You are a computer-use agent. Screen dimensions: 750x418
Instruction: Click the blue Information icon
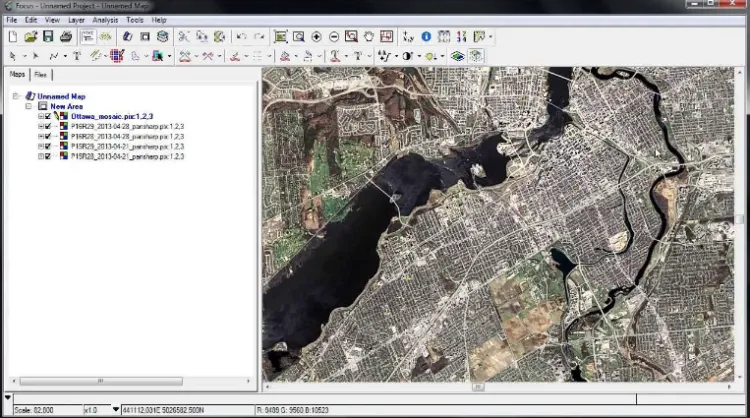(x=426, y=37)
